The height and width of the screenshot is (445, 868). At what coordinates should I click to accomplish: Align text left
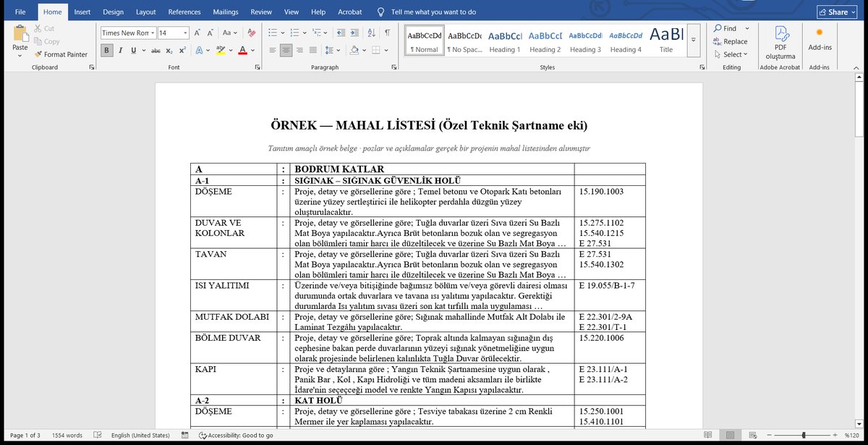click(273, 50)
